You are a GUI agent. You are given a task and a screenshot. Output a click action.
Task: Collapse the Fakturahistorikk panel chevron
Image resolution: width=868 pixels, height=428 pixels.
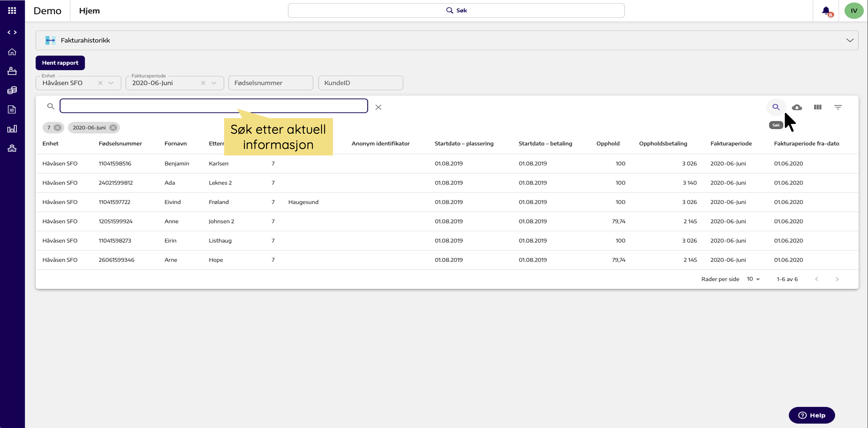(x=850, y=40)
